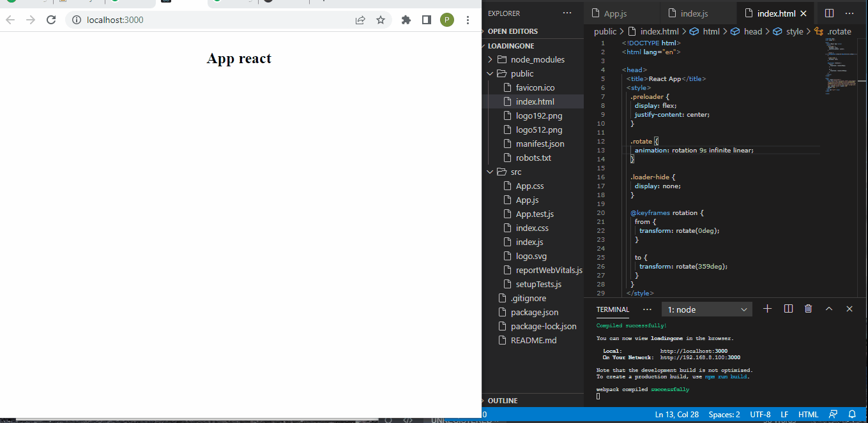The height and width of the screenshot is (423, 868).
Task: Change encoding via the UTF-8 status item
Action: [759, 414]
